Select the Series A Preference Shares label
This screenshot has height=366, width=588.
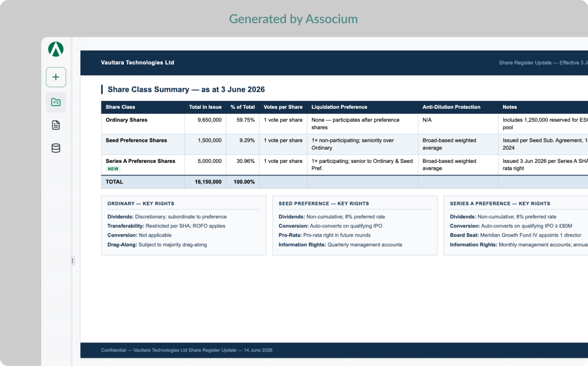pos(140,161)
